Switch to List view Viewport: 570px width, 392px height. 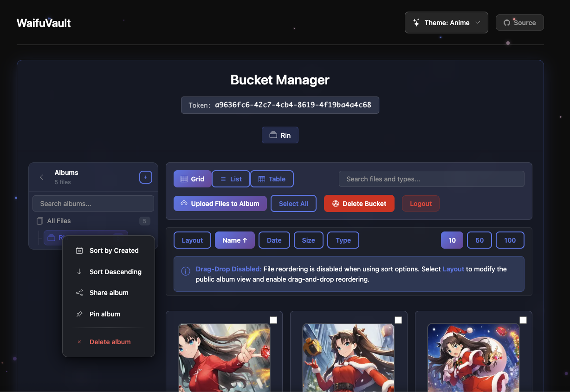(231, 179)
